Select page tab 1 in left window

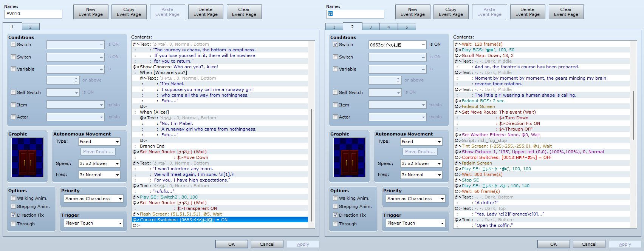click(12, 27)
